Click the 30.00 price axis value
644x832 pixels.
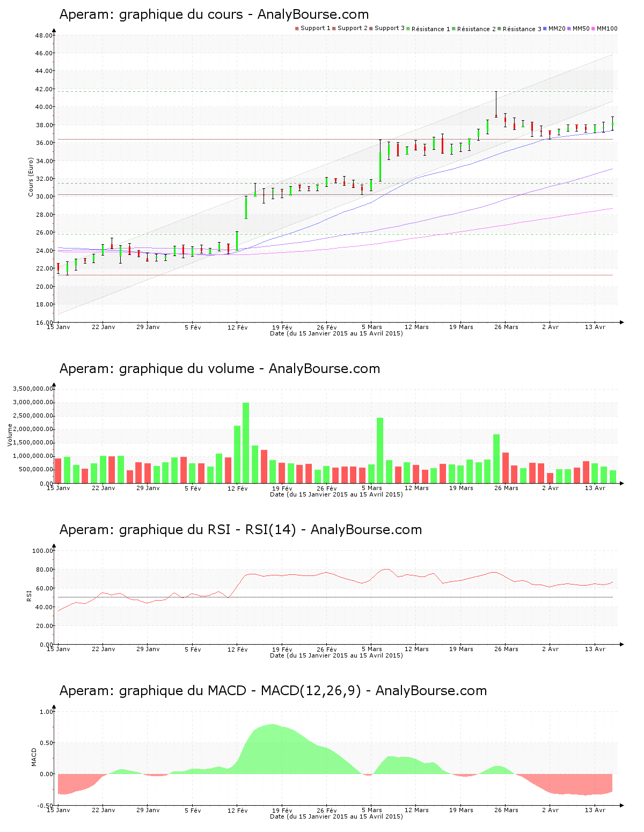[x=44, y=196]
